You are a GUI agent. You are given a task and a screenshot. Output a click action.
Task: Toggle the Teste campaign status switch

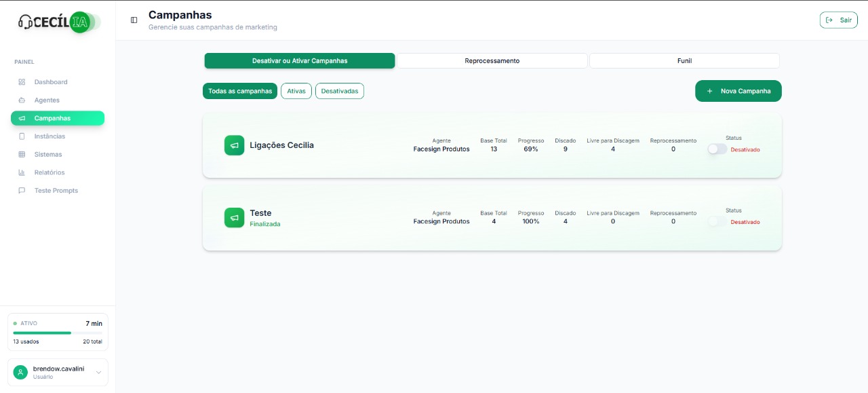pyautogui.click(x=717, y=221)
